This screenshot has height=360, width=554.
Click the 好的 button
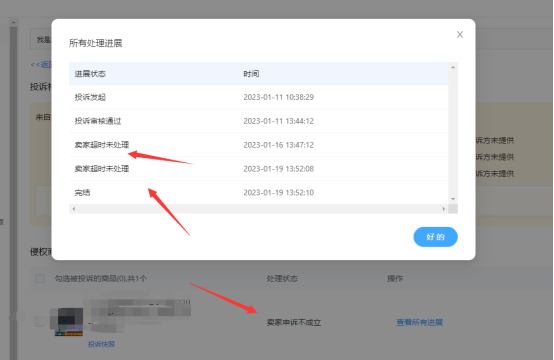(435, 237)
